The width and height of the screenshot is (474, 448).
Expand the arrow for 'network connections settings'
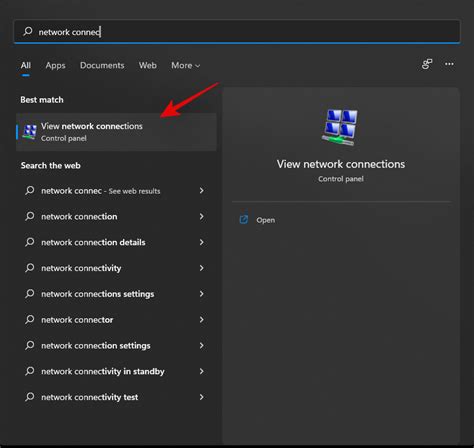pyautogui.click(x=201, y=294)
